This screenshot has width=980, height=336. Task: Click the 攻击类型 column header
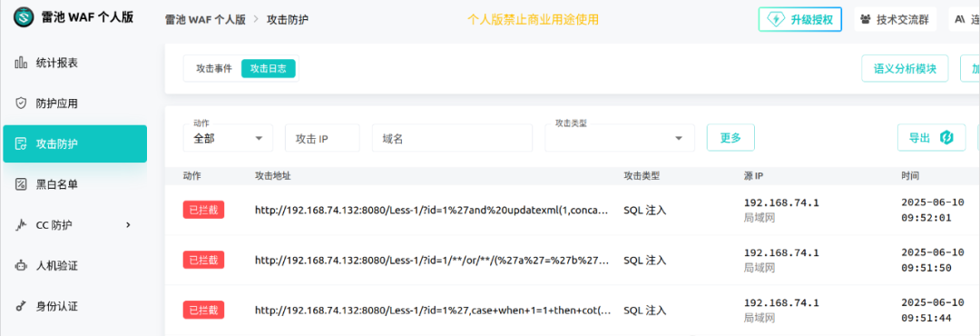(642, 176)
